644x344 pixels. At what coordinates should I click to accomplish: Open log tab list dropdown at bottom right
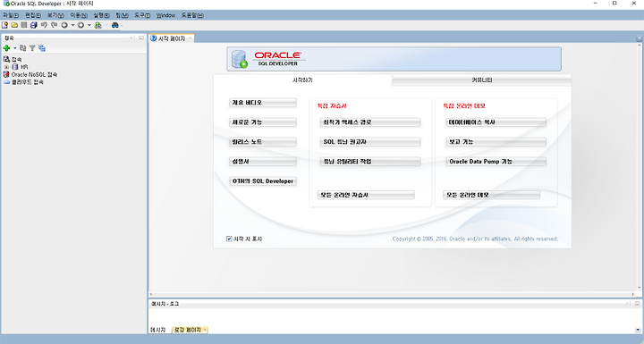638,330
